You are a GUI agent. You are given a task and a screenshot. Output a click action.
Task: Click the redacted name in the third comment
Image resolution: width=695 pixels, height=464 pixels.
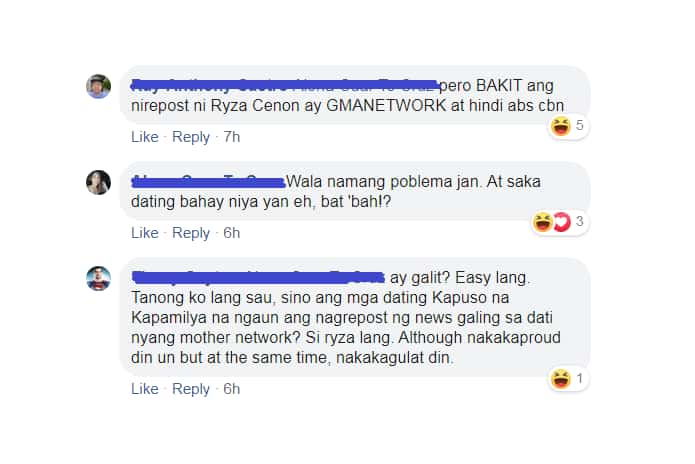pyautogui.click(x=258, y=277)
